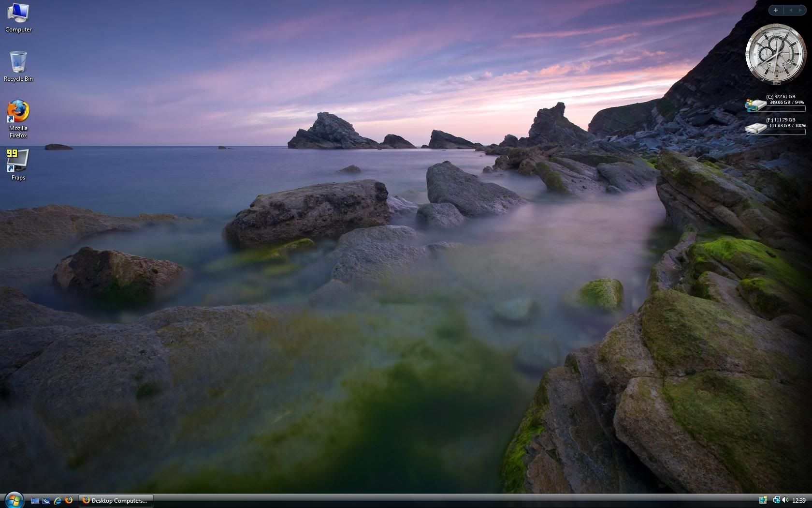Click the sidebar previous gadgets arrow

tap(791, 10)
